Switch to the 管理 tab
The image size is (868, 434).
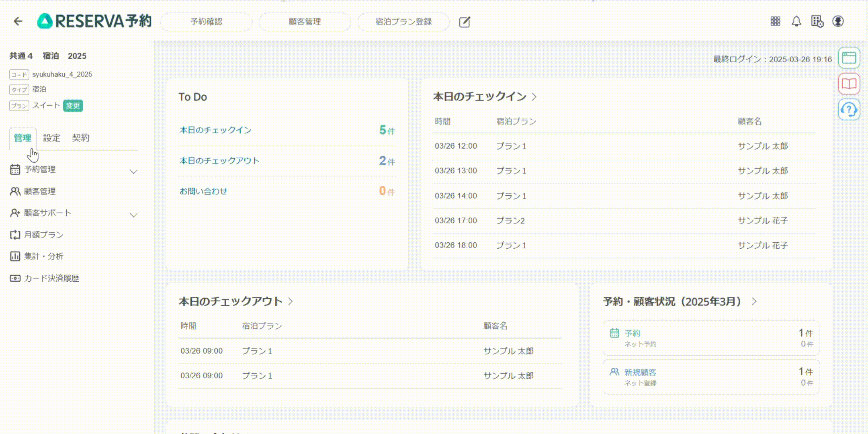(x=23, y=138)
